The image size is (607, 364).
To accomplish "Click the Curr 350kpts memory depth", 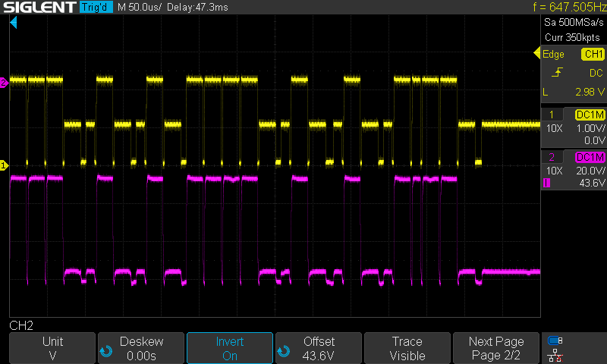I will coord(572,37).
